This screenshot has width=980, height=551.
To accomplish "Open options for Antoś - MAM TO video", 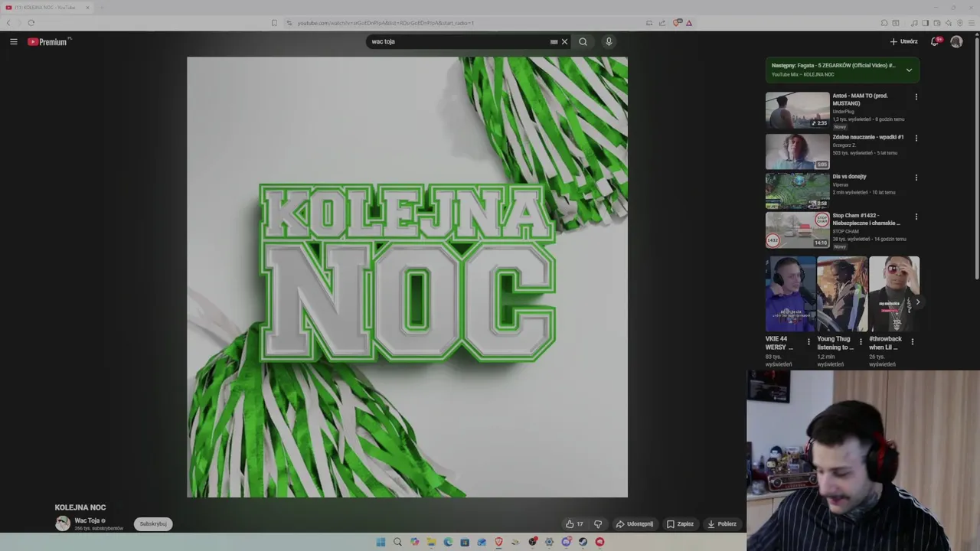I will pyautogui.click(x=916, y=97).
